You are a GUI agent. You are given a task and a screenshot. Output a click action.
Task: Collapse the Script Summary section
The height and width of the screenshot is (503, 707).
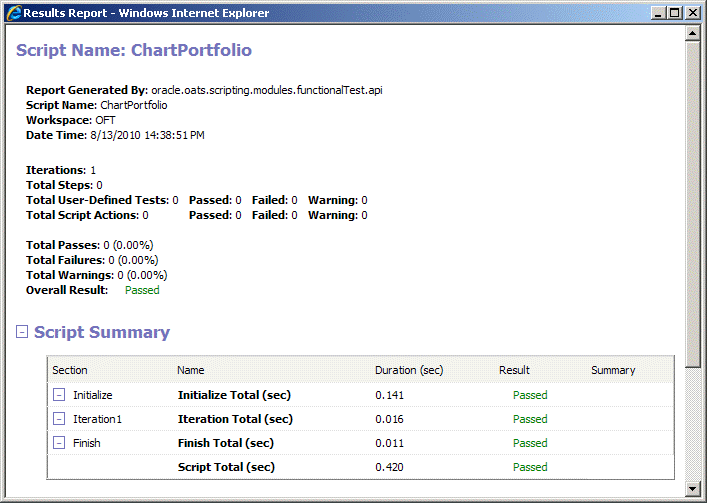22,332
